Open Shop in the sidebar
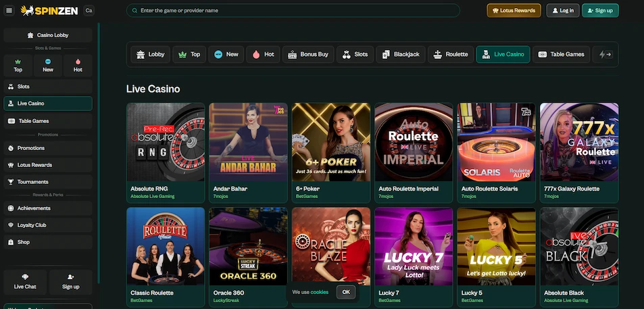 click(x=48, y=242)
